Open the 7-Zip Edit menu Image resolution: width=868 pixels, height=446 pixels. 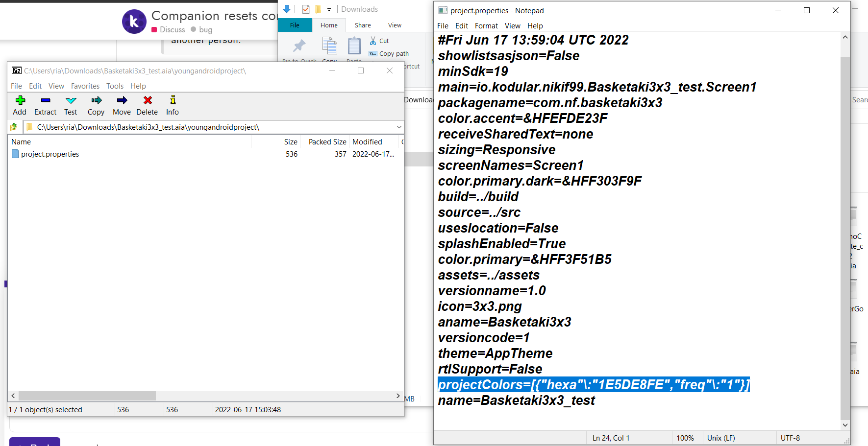point(35,86)
